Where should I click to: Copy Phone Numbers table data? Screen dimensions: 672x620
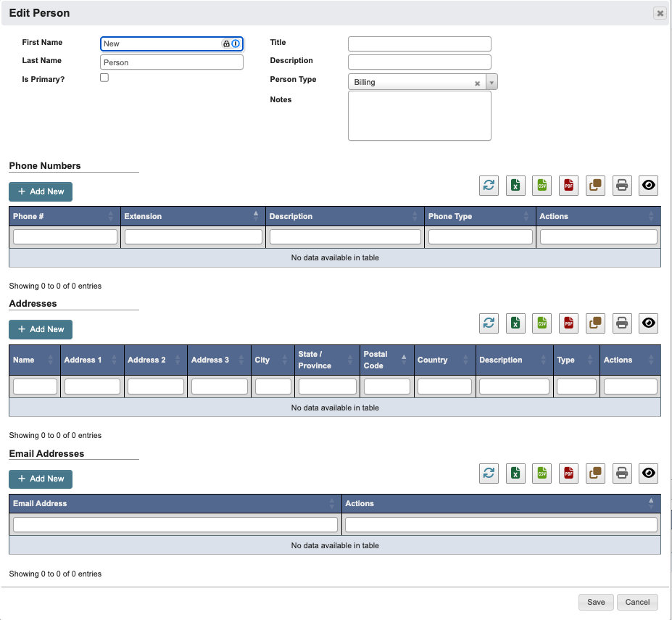595,186
